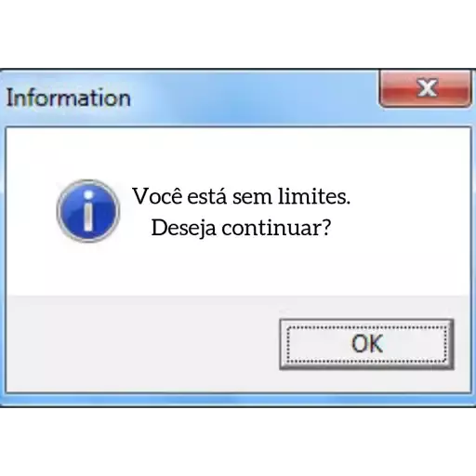Close the Information dialog with the red X

click(426, 88)
